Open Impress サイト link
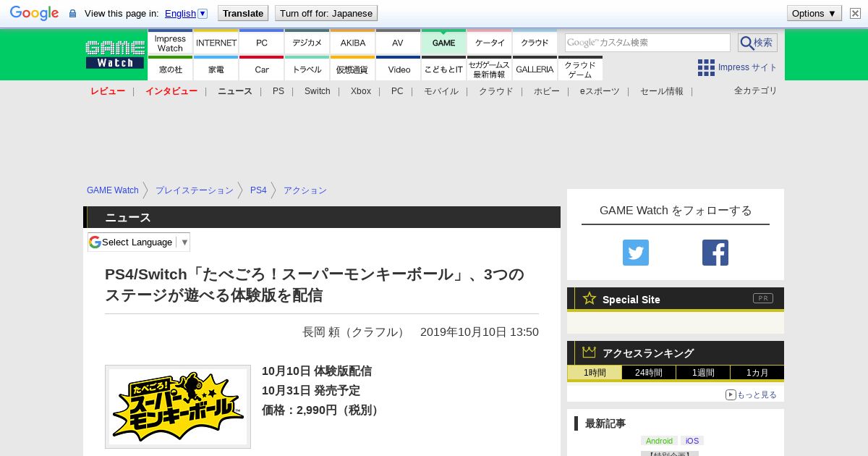The height and width of the screenshot is (456, 868). pos(748,67)
